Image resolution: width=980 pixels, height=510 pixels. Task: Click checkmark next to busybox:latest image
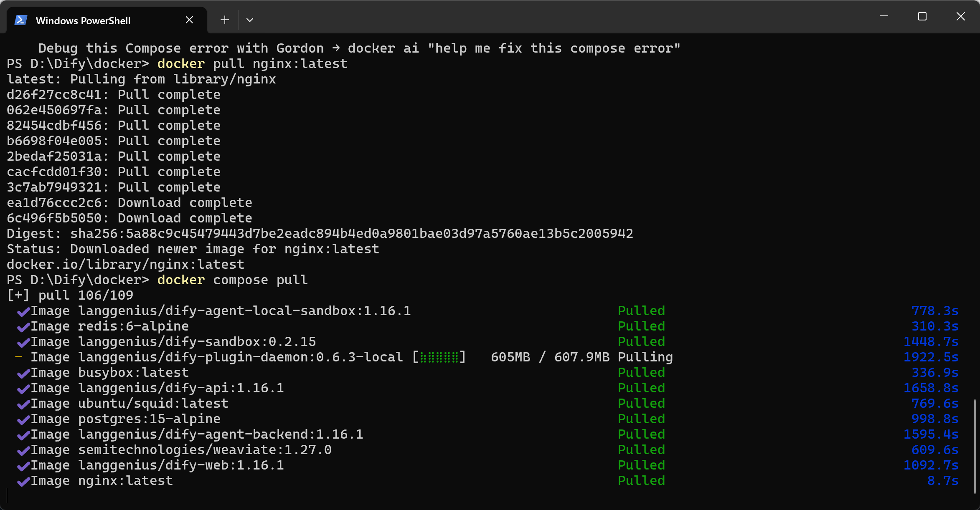tap(23, 373)
